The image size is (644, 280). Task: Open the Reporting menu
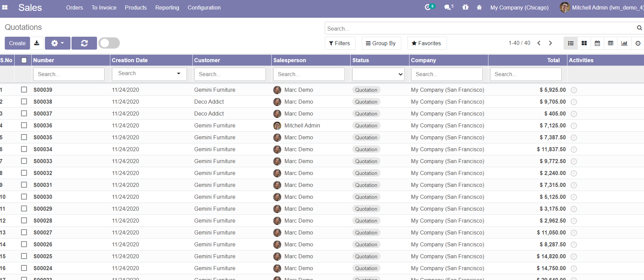pyautogui.click(x=167, y=7)
